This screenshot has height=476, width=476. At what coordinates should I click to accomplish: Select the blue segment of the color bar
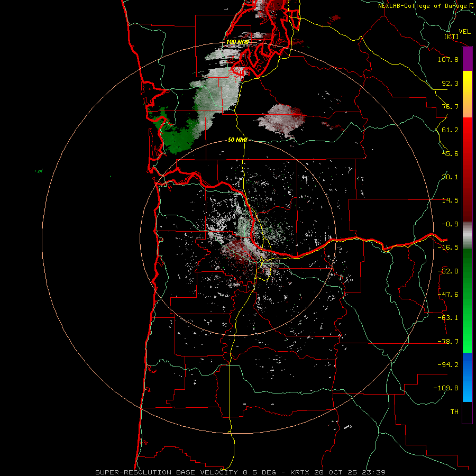pyautogui.click(x=467, y=377)
